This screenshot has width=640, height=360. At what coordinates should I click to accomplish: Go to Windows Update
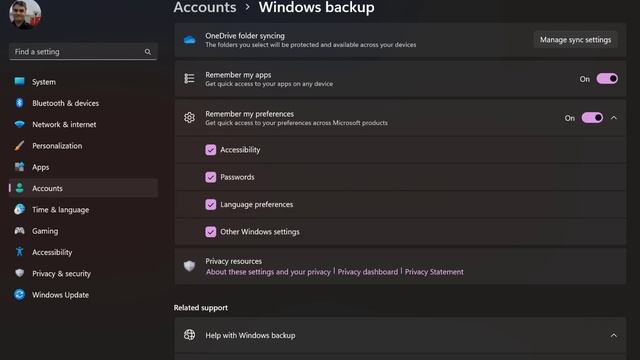(x=83, y=294)
